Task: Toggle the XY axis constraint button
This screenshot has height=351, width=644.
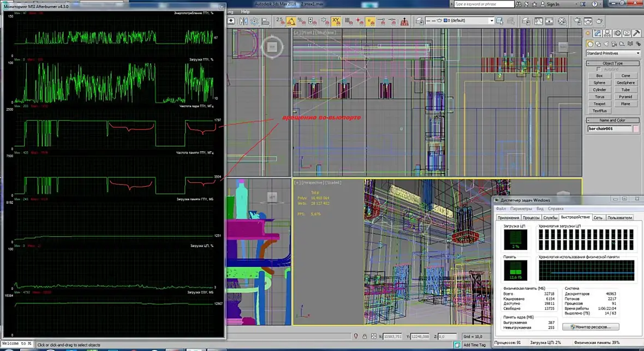Action: click(x=336, y=21)
